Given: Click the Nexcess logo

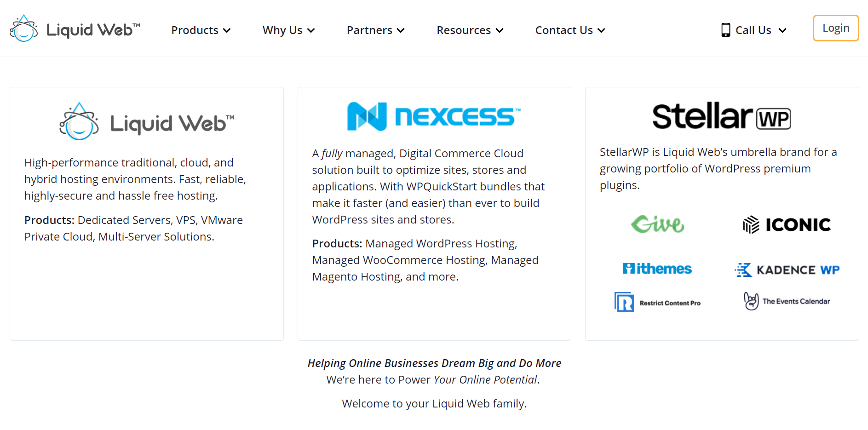Looking at the screenshot, I should click(434, 116).
